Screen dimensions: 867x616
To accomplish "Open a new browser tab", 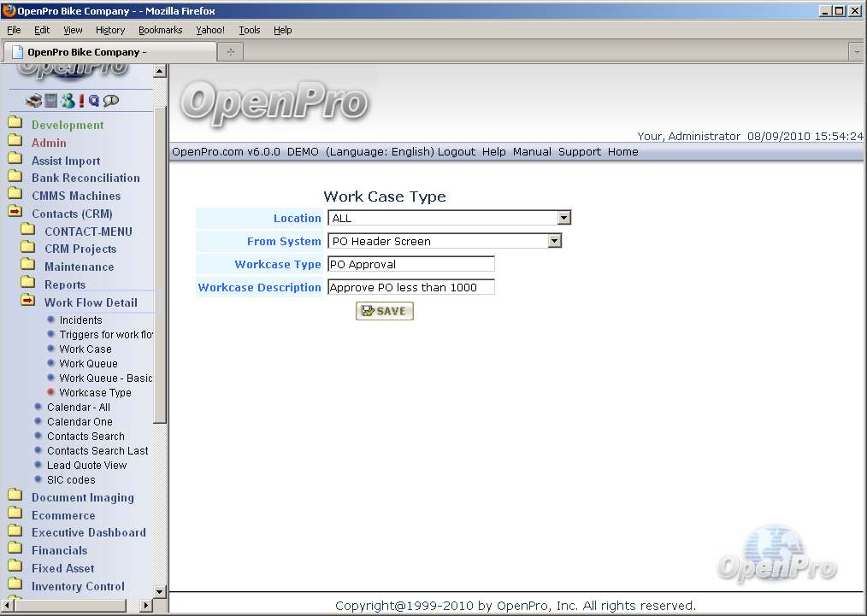I will point(230,52).
